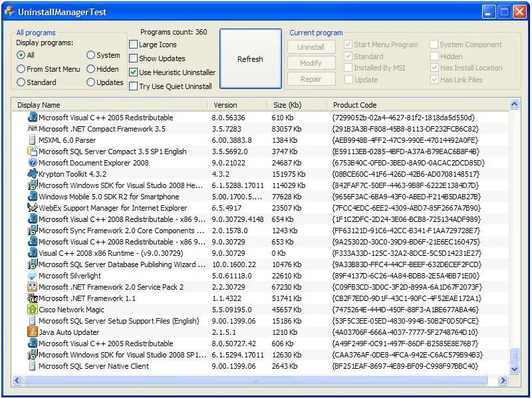Click the SQL Server Setup Support Files icon
532x398 pixels.
(32, 321)
